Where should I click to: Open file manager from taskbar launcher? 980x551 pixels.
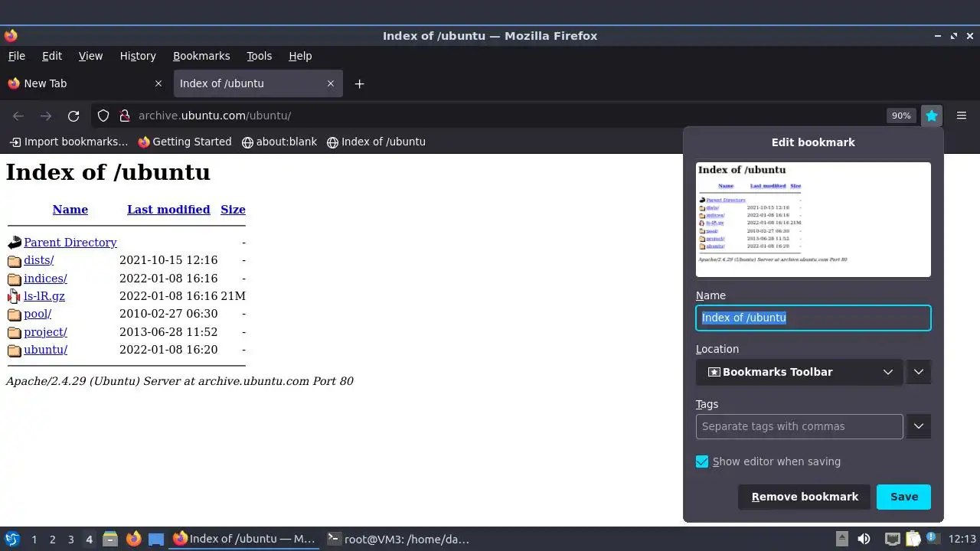coord(110,539)
